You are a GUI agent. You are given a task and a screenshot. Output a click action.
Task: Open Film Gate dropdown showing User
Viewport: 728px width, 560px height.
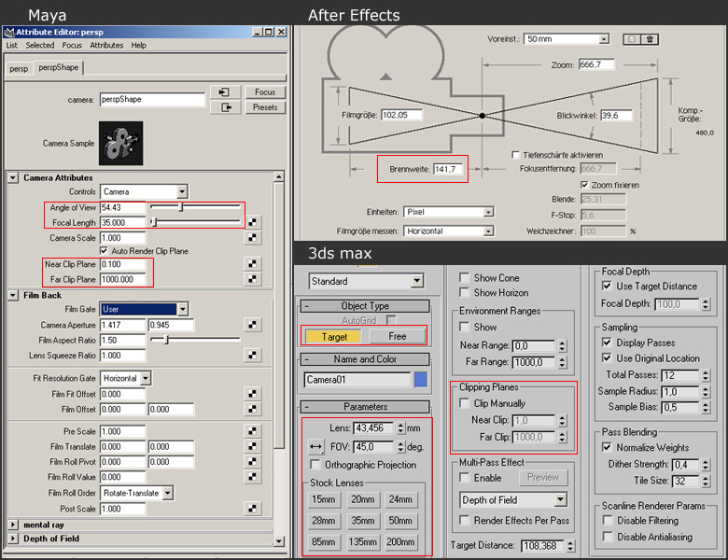coord(144,309)
